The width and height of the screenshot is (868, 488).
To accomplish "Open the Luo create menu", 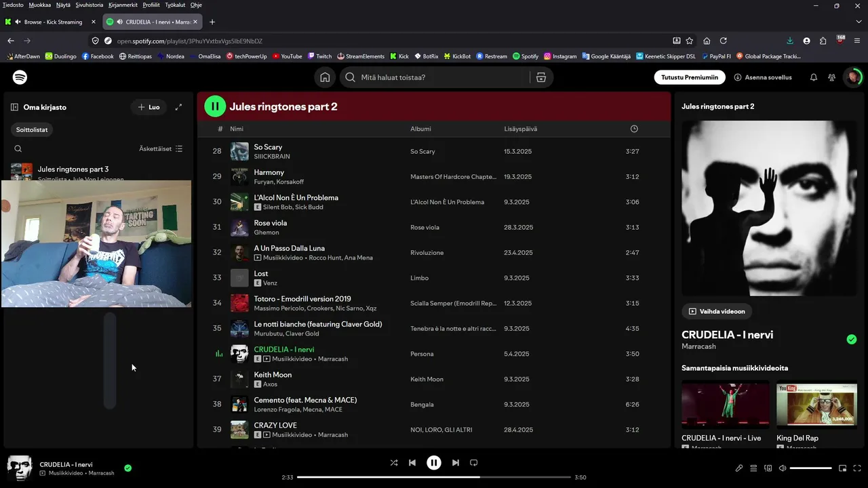I will (x=149, y=107).
